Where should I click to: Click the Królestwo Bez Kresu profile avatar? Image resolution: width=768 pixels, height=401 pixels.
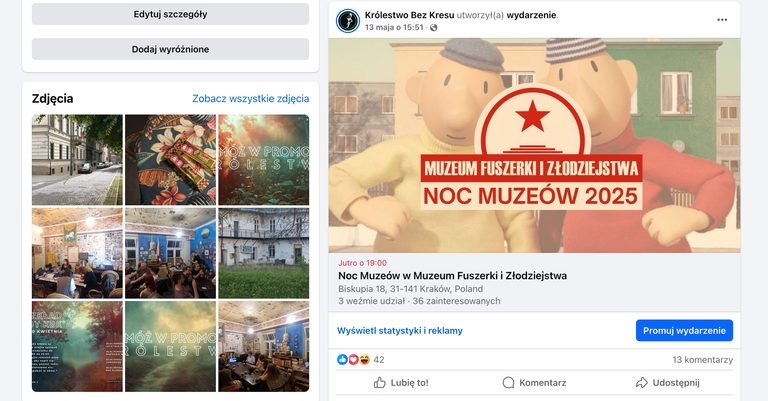click(x=348, y=21)
